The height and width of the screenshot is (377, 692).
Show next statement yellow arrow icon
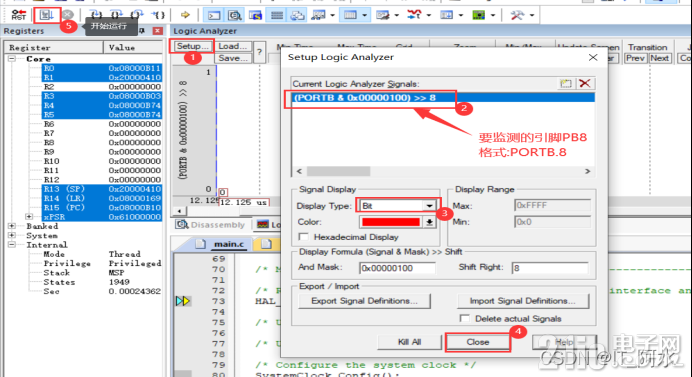185,15
